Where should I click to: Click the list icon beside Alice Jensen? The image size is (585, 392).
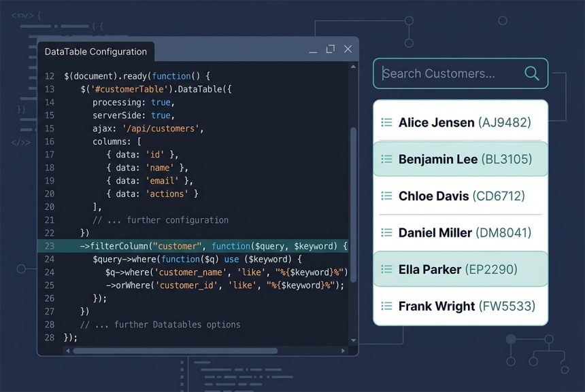click(x=386, y=122)
